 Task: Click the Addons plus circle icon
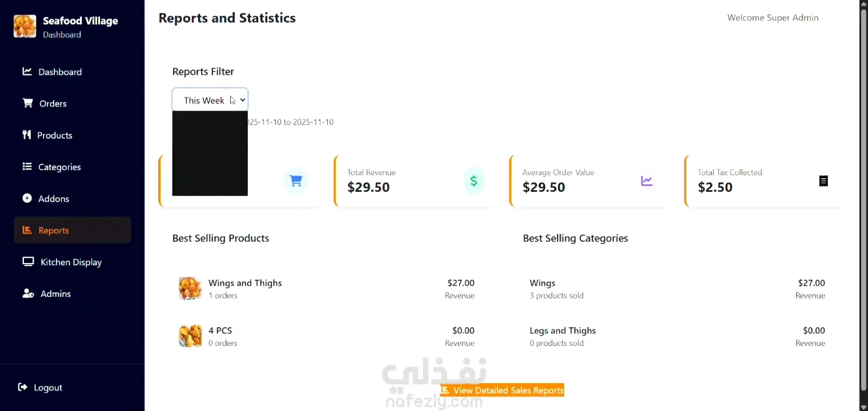coord(27,199)
